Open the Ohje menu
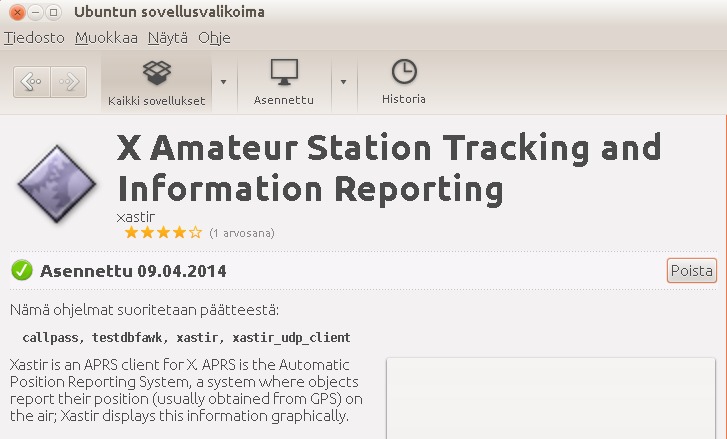 click(214, 38)
